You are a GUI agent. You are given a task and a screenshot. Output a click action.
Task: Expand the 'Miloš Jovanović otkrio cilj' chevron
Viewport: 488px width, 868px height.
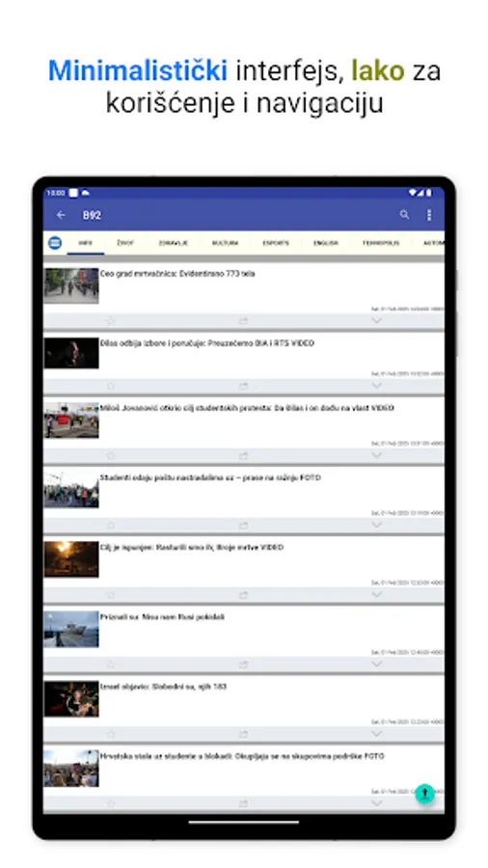376,455
